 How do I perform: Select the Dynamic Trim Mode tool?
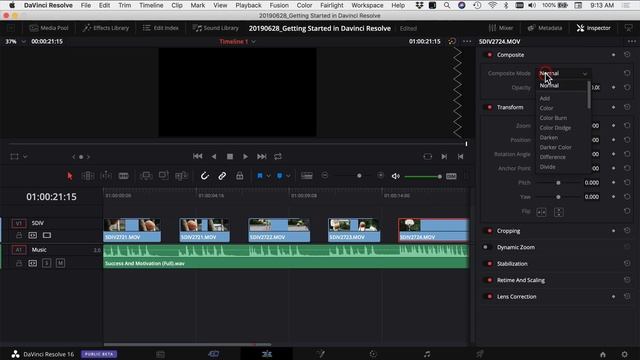click(x=106, y=176)
